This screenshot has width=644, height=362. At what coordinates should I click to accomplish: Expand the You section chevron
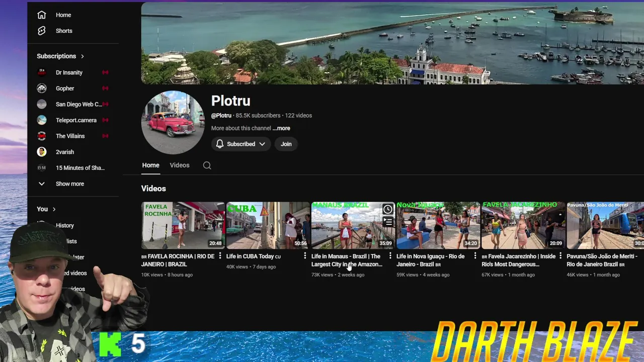[54, 209]
